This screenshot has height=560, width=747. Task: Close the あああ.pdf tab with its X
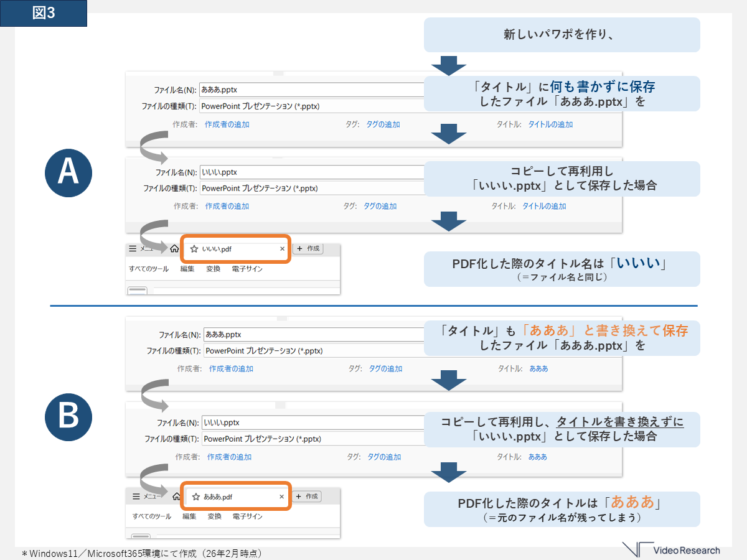(x=282, y=497)
